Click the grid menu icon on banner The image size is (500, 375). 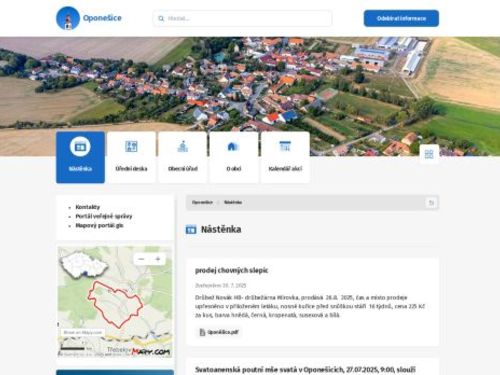(429, 154)
